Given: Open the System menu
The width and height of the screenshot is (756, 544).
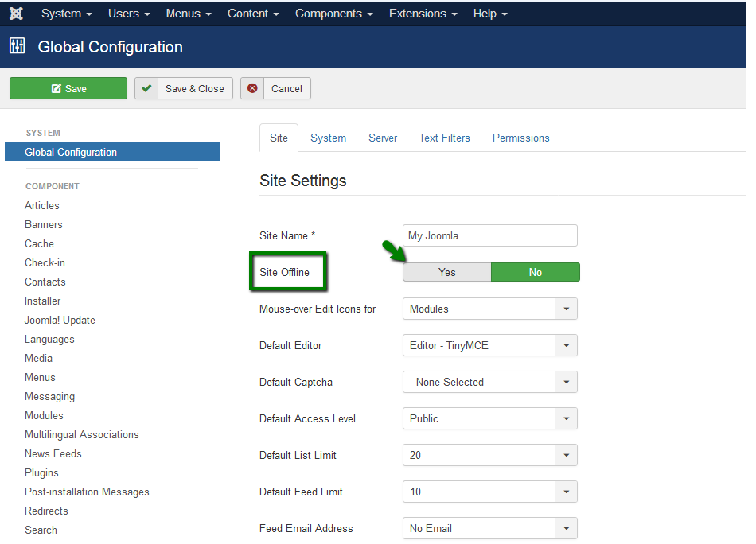Looking at the screenshot, I should pyautogui.click(x=67, y=14).
